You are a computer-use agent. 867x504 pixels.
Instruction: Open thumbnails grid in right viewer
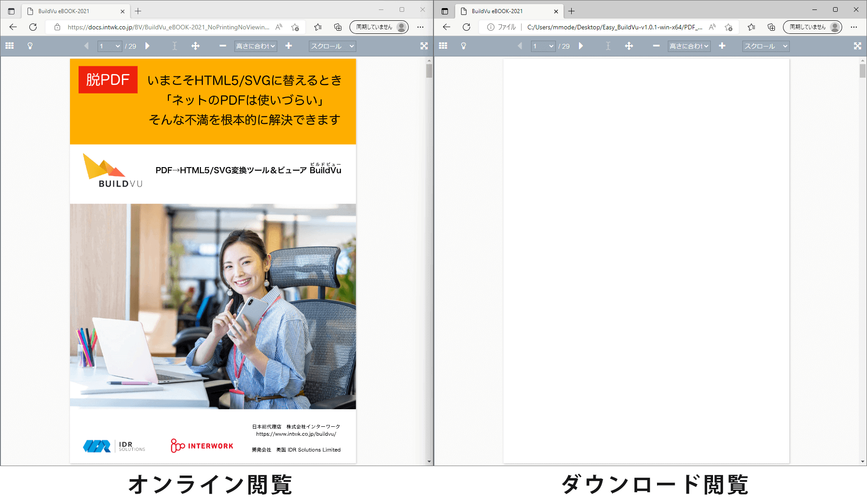pyautogui.click(x=443, y=46)
